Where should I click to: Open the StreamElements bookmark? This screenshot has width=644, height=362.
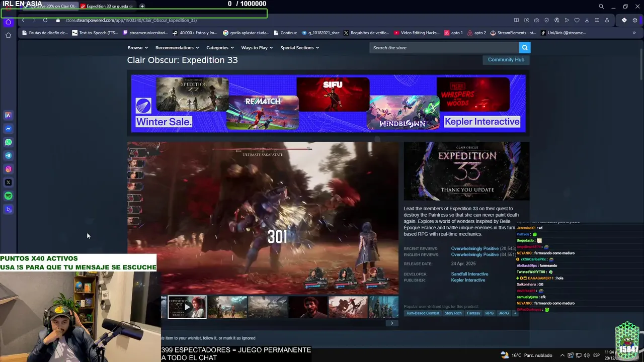[x=513, y=33]
